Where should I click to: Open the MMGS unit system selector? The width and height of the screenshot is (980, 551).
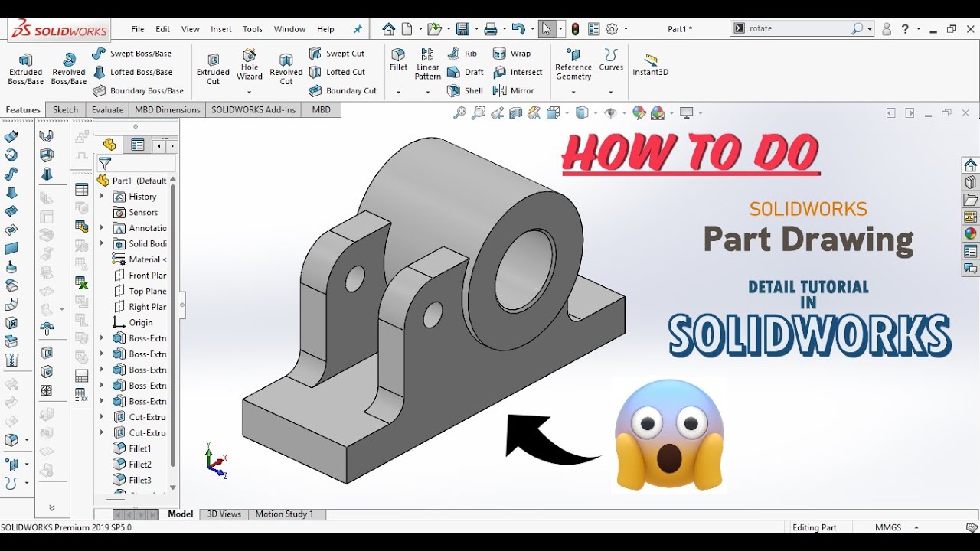[896, 527]
